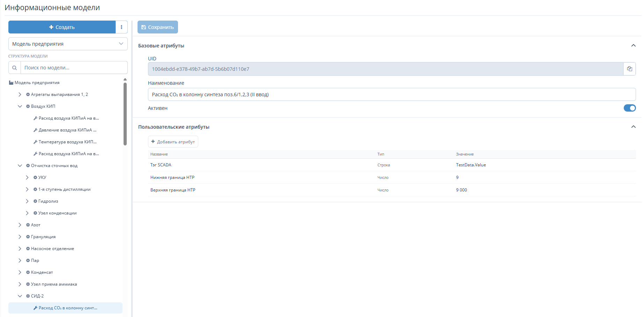Viewport: 644px width, 317px height.
Task: Click the wrench icon of Расход CO₂ item
Action: point(35,308)
